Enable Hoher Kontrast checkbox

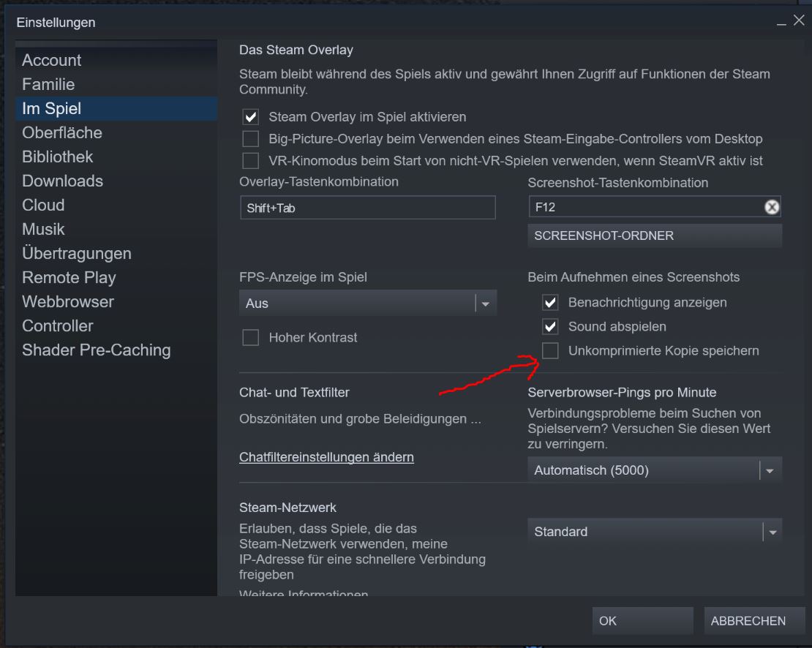coord(251,338)
